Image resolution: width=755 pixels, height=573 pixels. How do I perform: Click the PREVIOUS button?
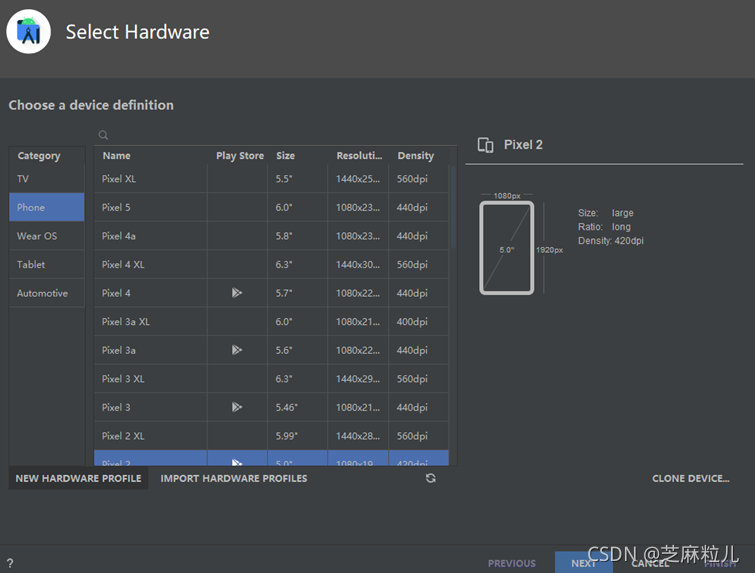click(x=511, y=563)
